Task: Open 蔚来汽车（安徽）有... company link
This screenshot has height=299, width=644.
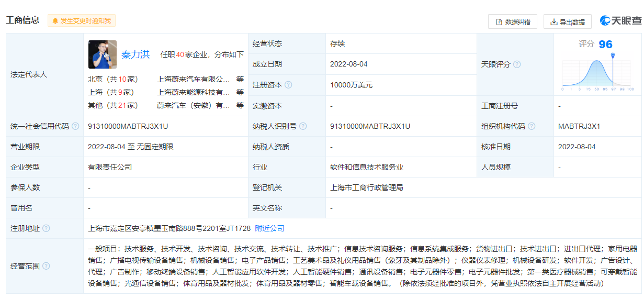Action: point(194,105)
